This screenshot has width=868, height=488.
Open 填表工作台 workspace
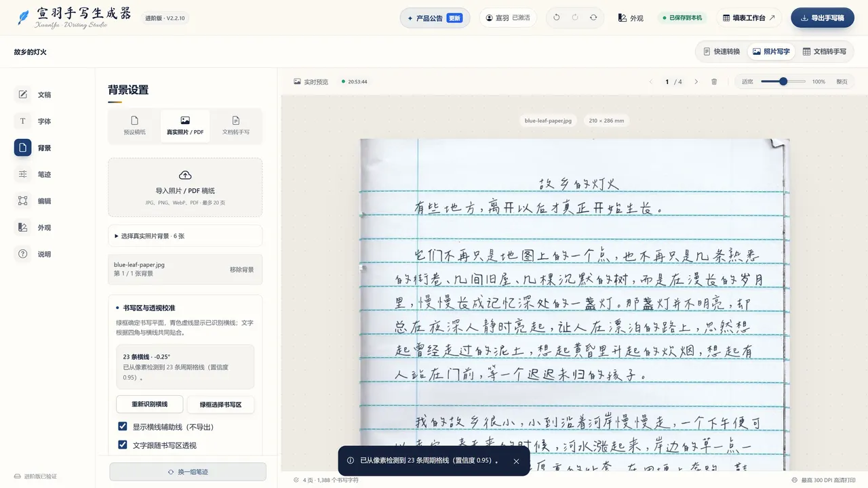tap(749, 18)
